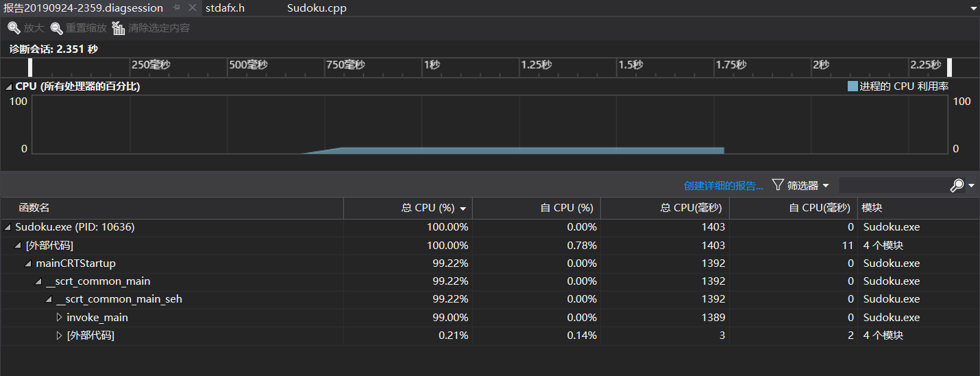The height and width of the screenshot is (376, 980).
Task: Pin the diagsession report tab
Action: 177,8
